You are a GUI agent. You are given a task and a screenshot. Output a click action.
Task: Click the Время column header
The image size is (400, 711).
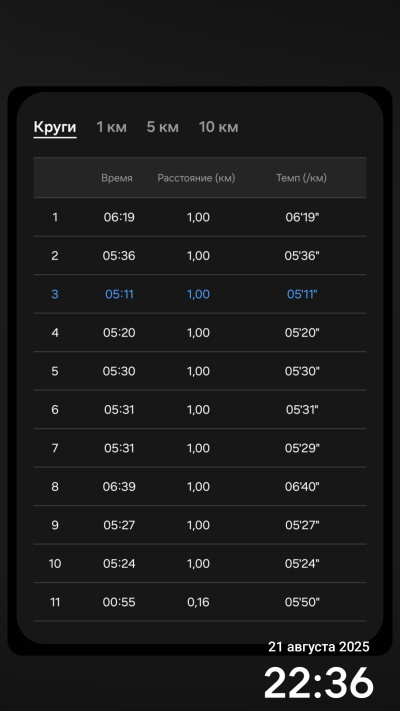click(117, 178)
